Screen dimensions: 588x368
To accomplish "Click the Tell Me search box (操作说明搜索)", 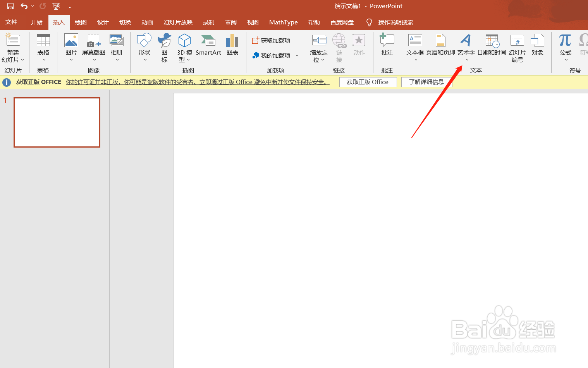I will click(395, 22).
